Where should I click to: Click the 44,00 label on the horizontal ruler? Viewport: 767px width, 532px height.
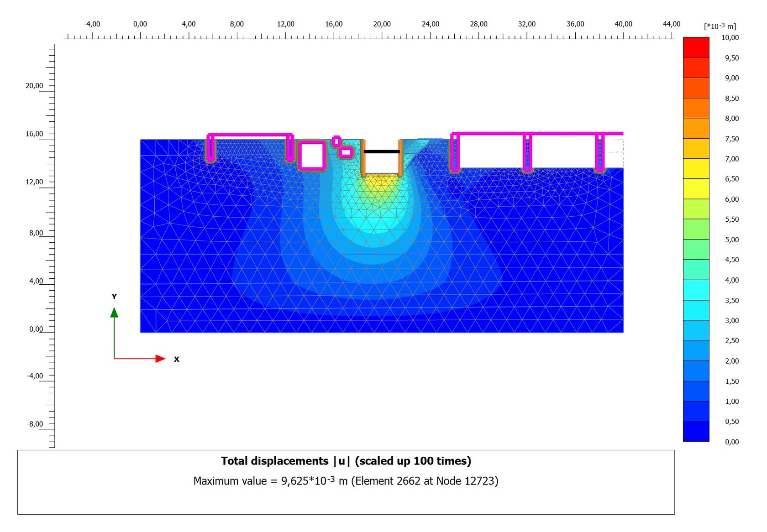point(672,24)
